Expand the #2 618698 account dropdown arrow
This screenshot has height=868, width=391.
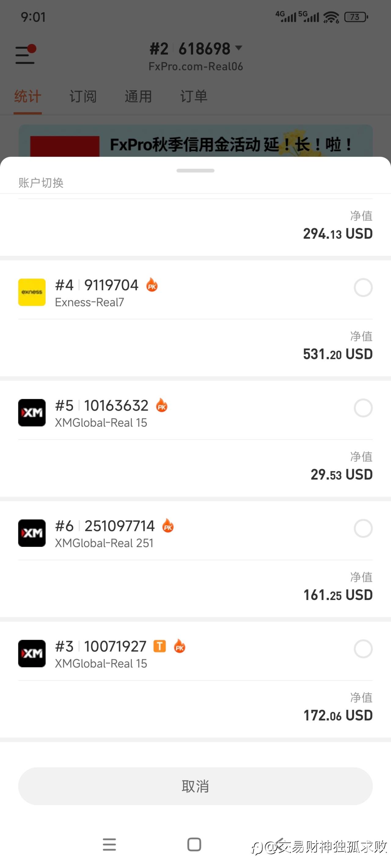pos(239,48)
